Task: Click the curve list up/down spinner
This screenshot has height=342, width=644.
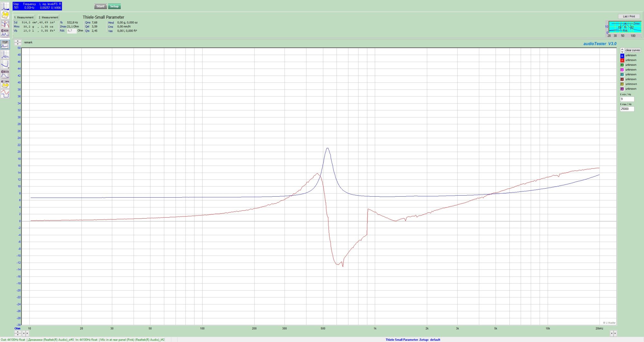Action: pos(622,50)
